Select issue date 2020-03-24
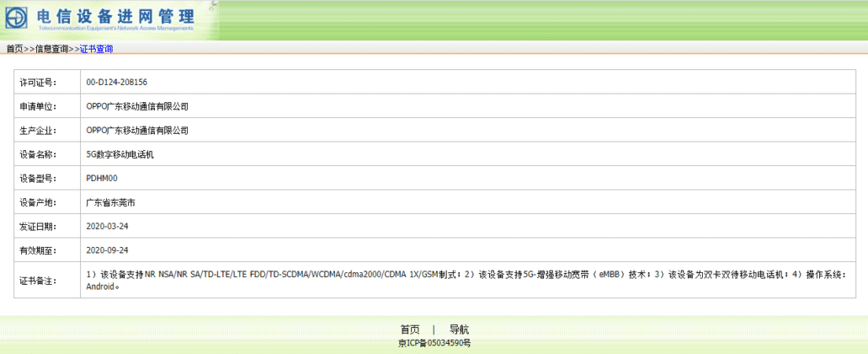 click(x=108, y=227)
